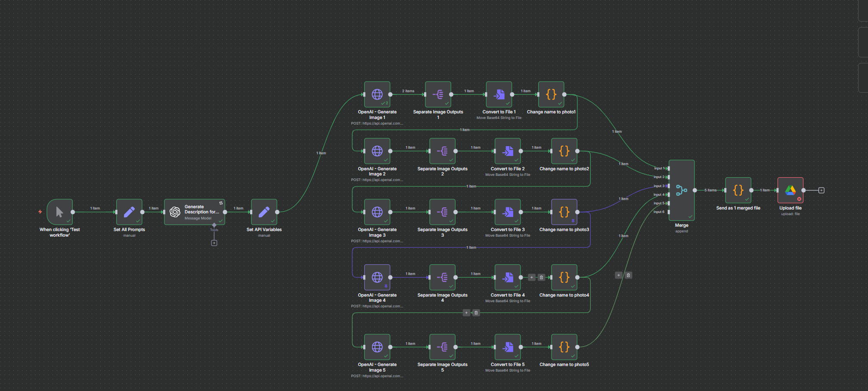Open the Convert to File 1 node

coord(499,94)
